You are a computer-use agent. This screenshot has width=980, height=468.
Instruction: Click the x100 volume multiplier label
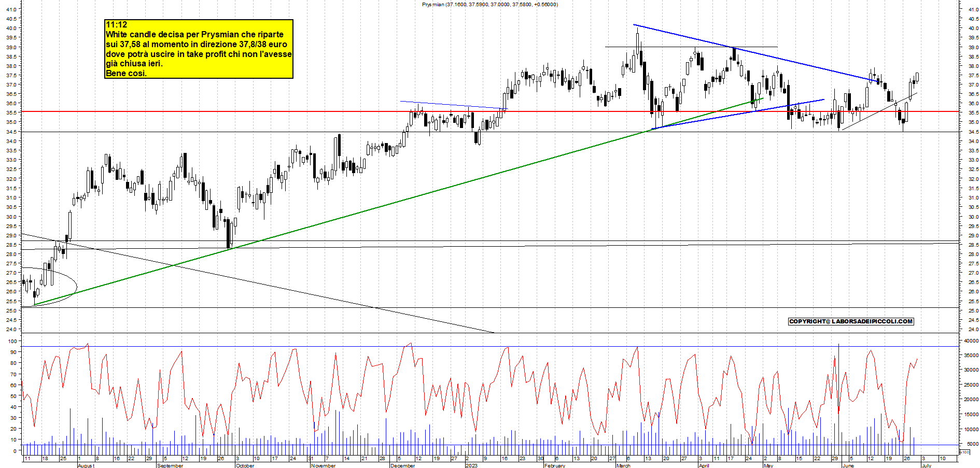pos(964,452)
